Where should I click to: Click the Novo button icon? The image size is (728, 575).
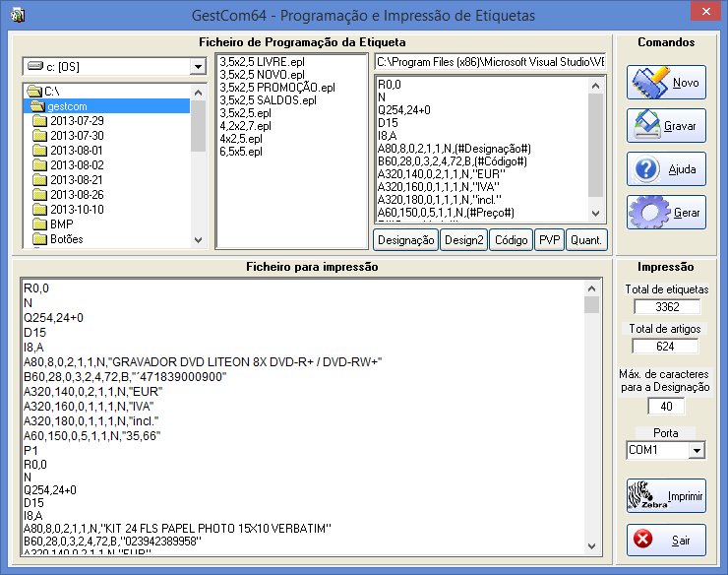pos(649,82)
